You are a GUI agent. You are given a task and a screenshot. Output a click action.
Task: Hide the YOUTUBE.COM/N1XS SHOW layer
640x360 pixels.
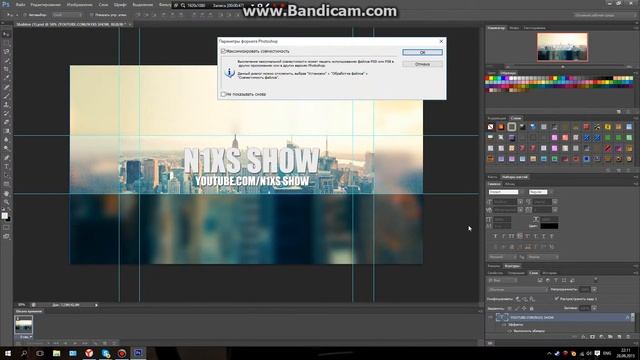click(490, 317)
